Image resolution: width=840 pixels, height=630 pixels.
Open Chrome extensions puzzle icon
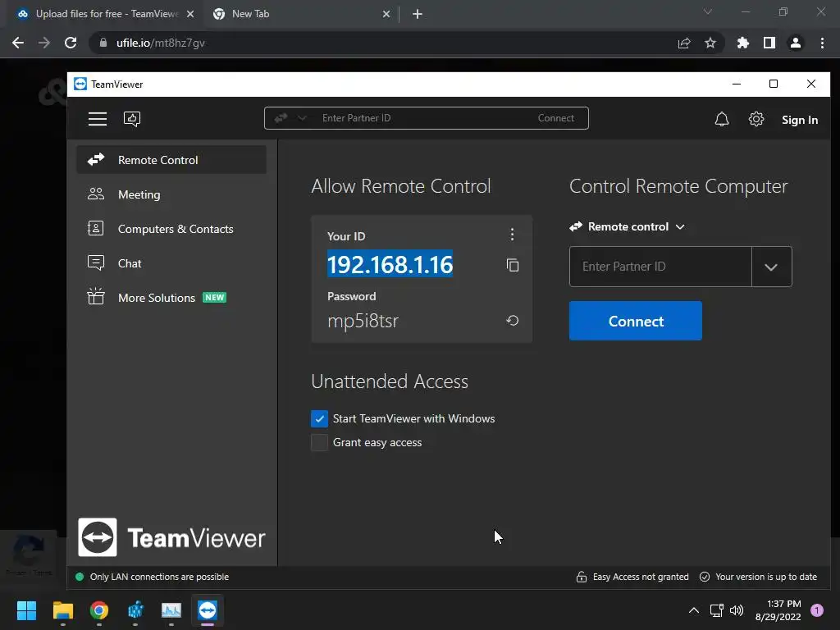(x=743, y=43)
